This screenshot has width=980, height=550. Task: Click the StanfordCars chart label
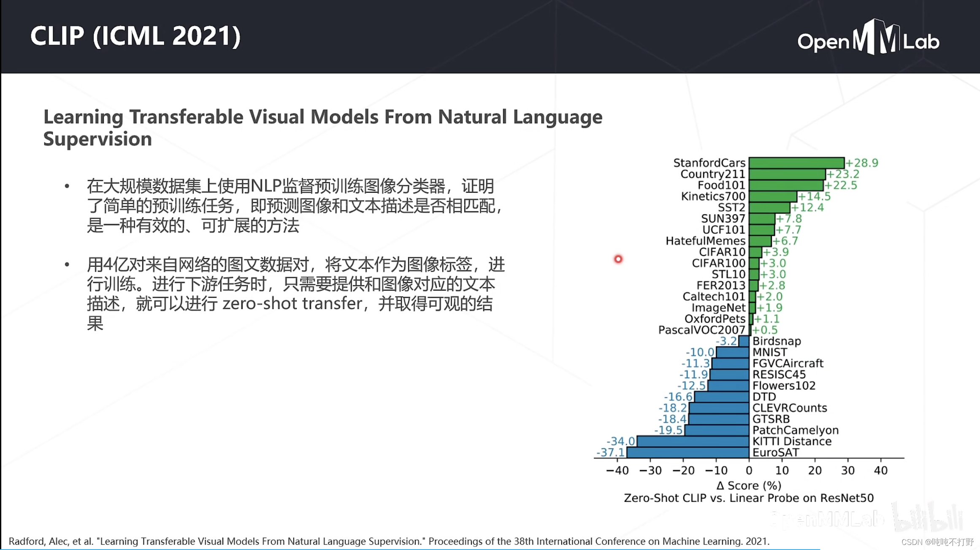click(x=709, y=163)
